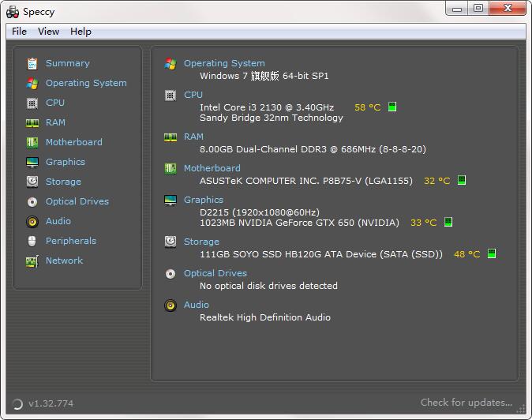Click the storage 48 °C temperature indicator
This screenshot has height=420, width=532.
point(466,254)
